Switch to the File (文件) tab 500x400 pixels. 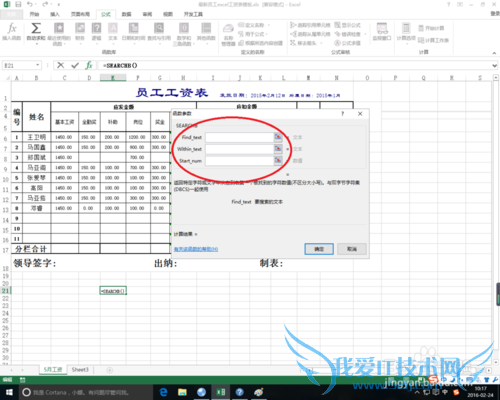click(x=11, y=14)
